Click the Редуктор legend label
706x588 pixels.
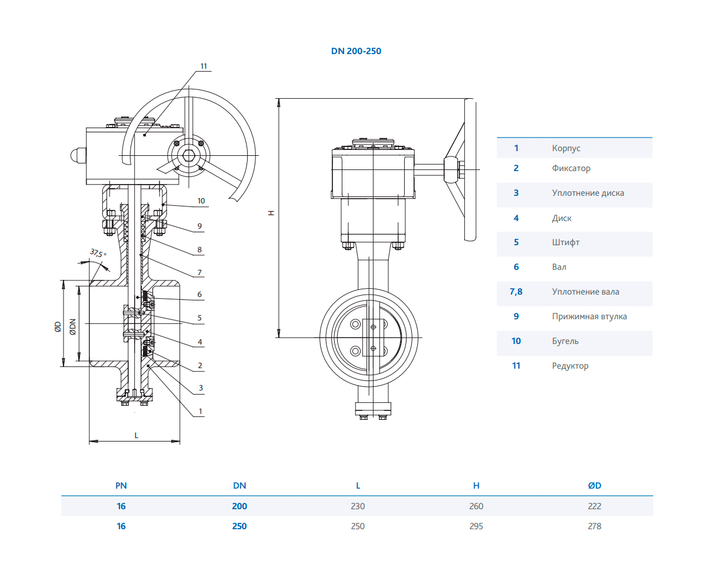click(570, 366)
